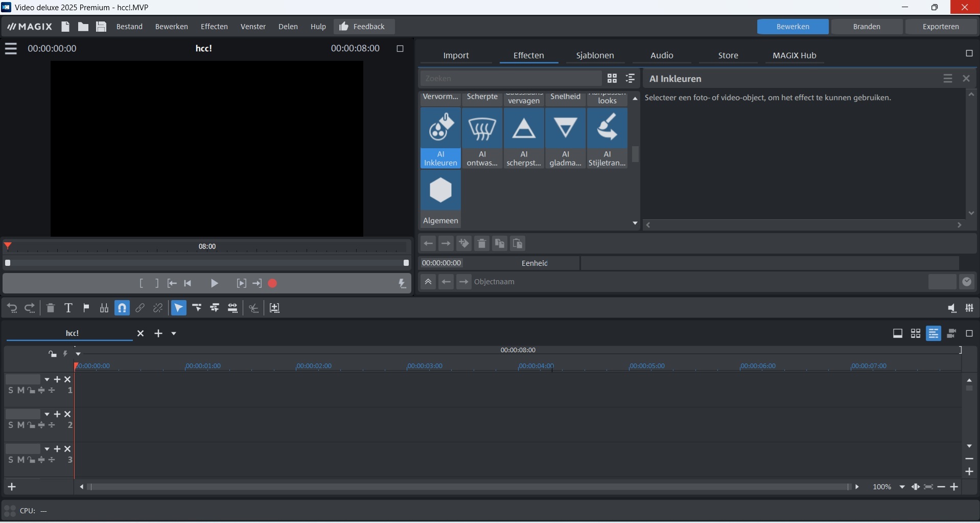The height and width of the screenshot is (523, 980).
Task: Mute track 2 with the M button
Action: (x=20, y=425)
